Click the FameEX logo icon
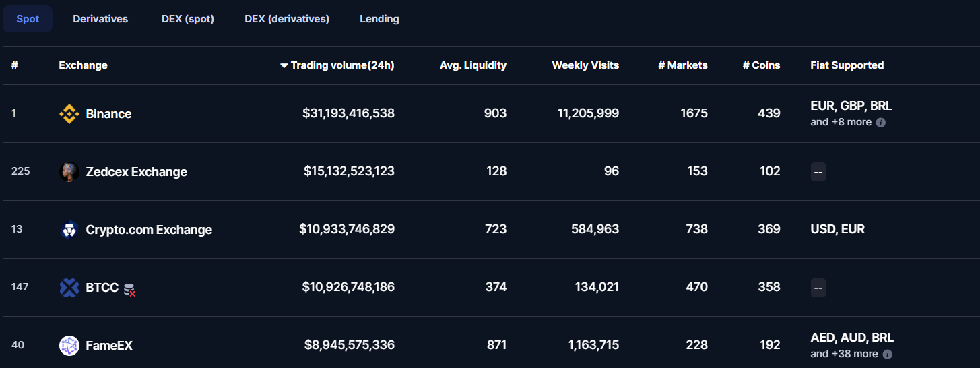This screenshot has width=980, height=368. click(69, 346)
